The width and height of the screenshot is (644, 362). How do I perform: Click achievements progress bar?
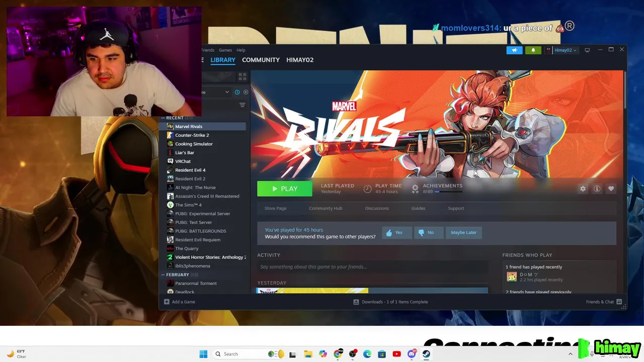click(x=449, y=192)
